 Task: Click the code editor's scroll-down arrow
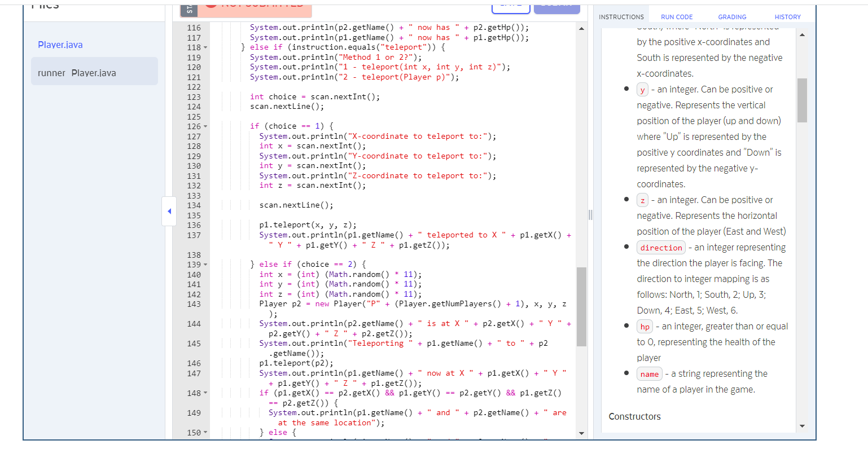coord(581,433)
